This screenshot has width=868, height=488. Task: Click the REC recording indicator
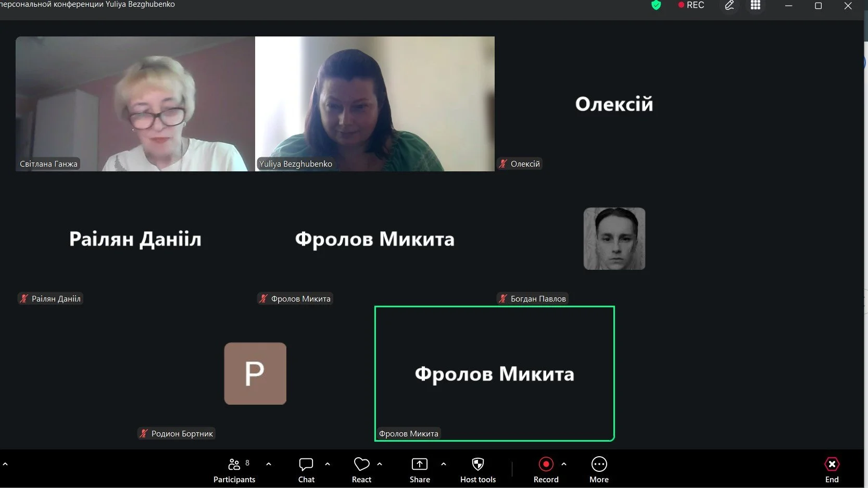[x=691, y=5]
